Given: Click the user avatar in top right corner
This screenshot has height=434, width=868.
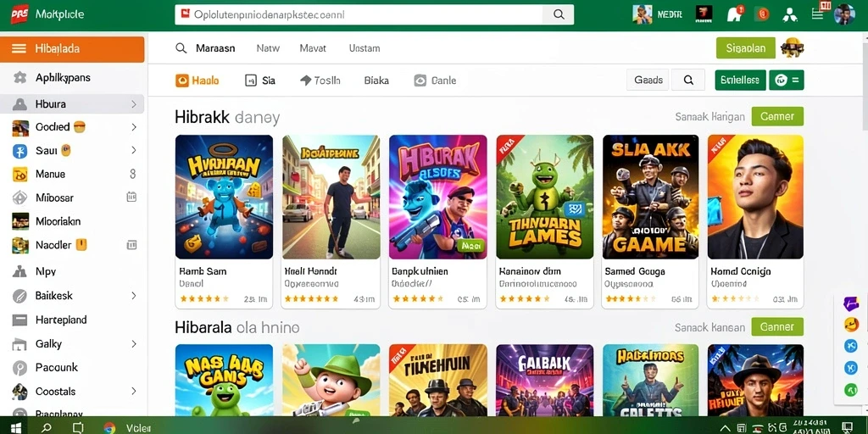Looking at the screenshot, I should [844, 14].
